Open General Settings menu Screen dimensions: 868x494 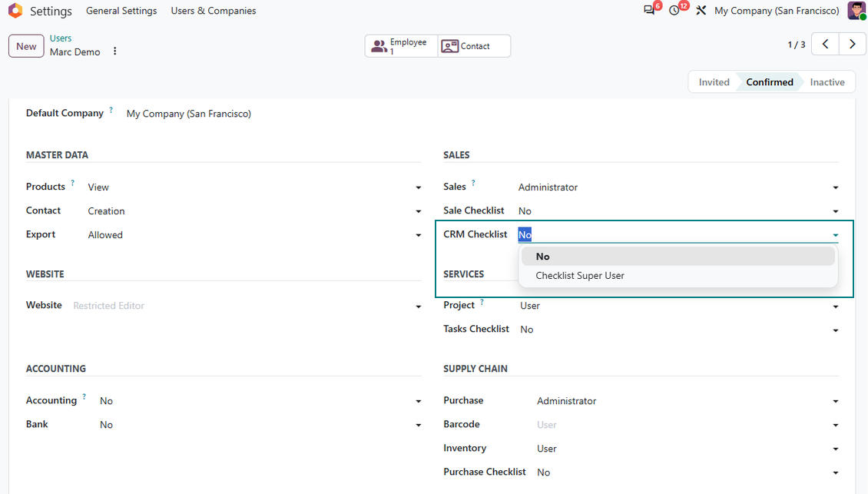pos(121,11)
